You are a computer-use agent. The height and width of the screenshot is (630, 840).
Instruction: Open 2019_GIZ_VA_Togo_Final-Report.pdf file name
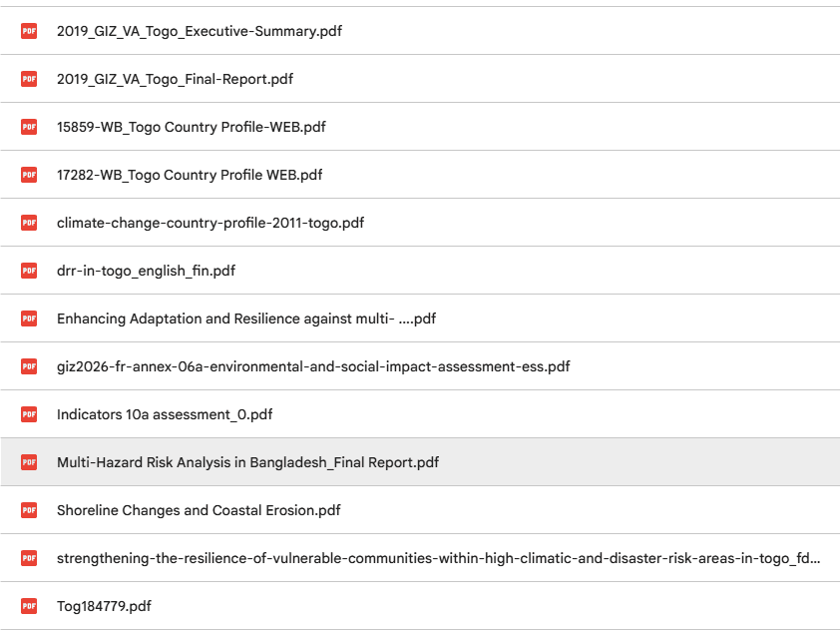click(175, 79)
